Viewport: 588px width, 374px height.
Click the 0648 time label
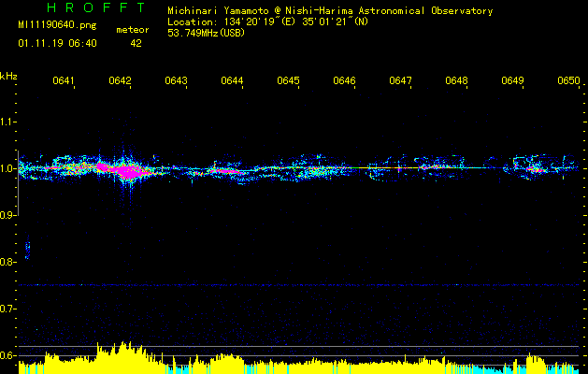click(456, 81)
